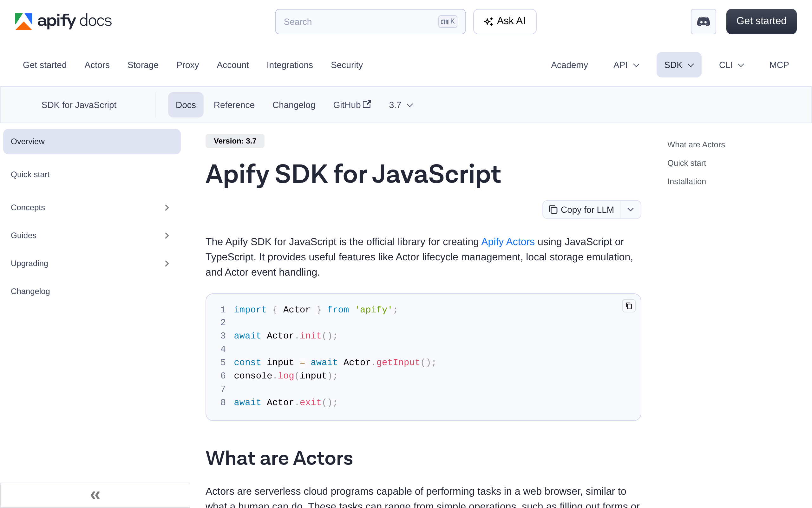Open the Copy for LLM options dropdown arrow

631,210
